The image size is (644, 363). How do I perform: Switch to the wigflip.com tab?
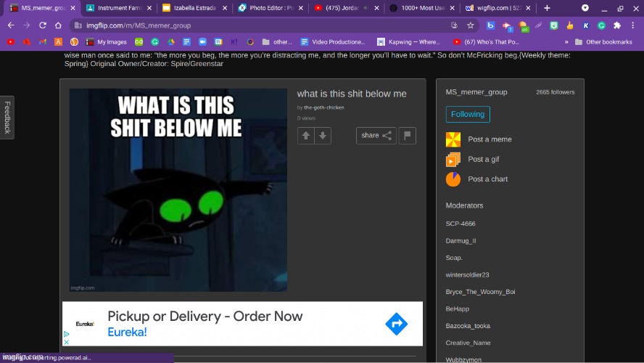(498, 8)
